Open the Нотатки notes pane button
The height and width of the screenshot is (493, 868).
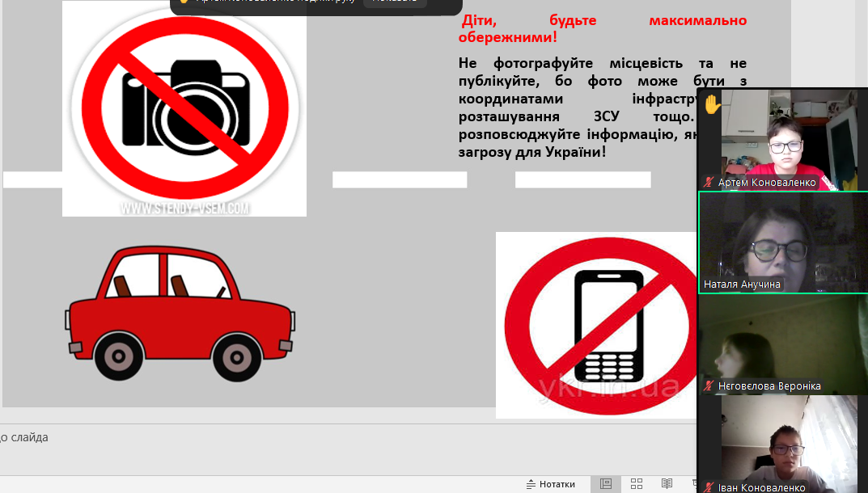tap(551, 484)
